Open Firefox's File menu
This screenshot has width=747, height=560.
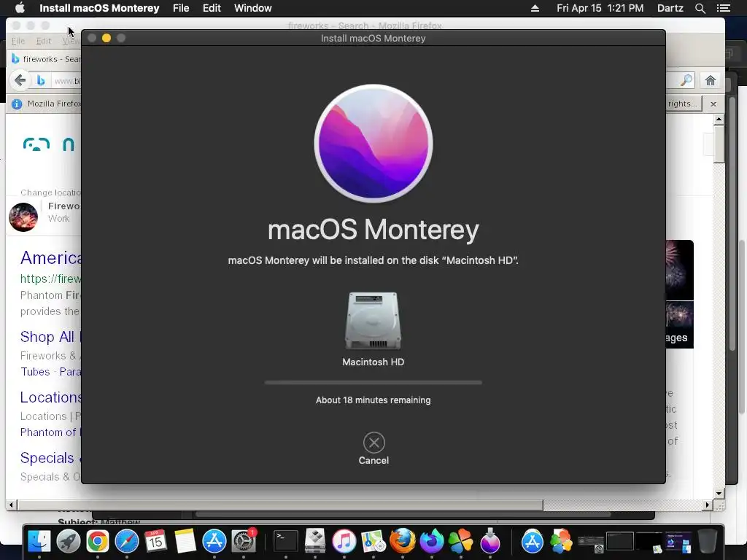(18, 41)
